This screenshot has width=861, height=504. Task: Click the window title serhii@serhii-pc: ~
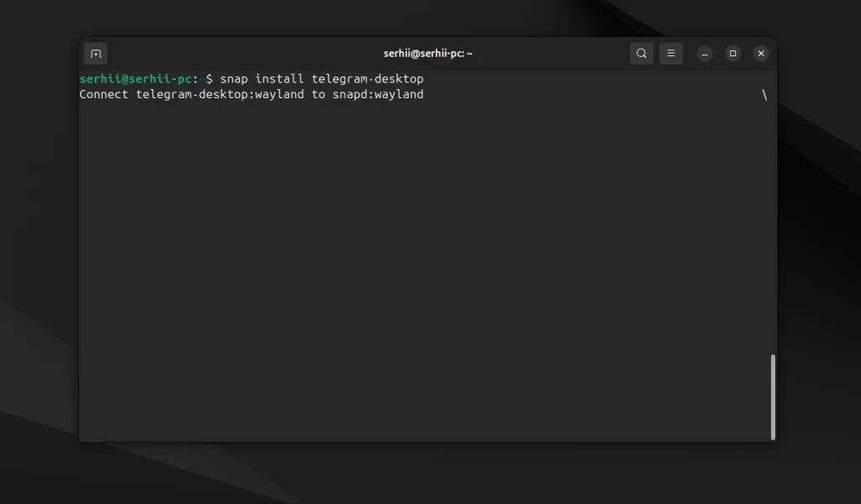(x=428, y=54)
